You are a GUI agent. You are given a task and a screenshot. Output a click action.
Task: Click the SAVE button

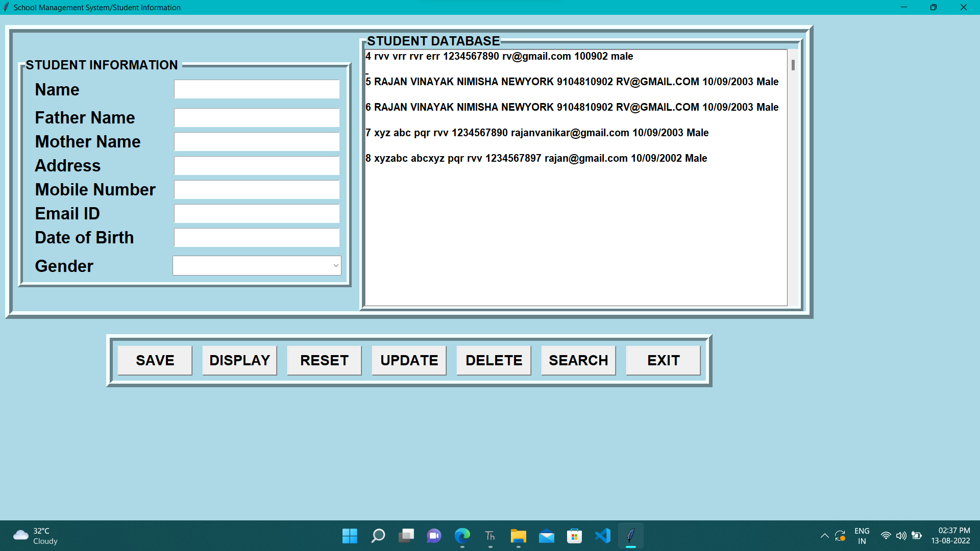154,360
